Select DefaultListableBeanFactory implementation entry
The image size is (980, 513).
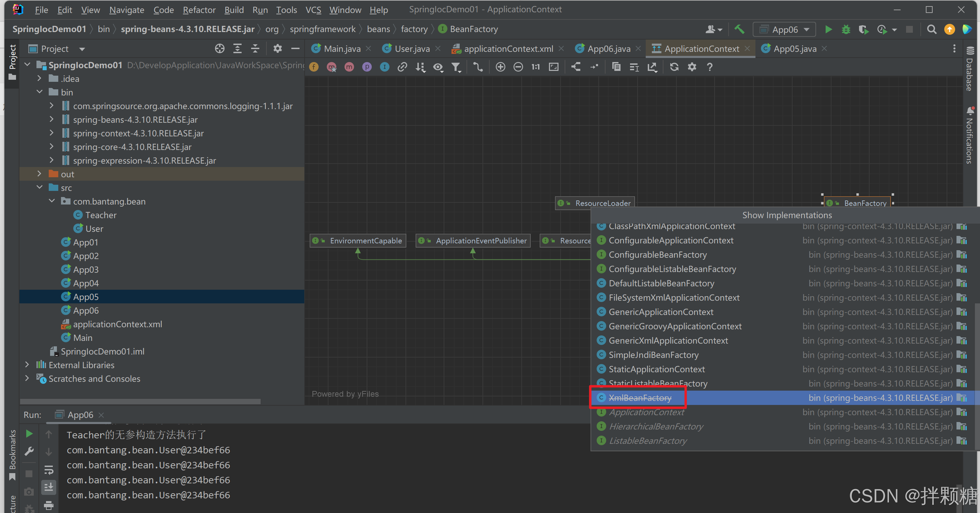pos(661,283)
